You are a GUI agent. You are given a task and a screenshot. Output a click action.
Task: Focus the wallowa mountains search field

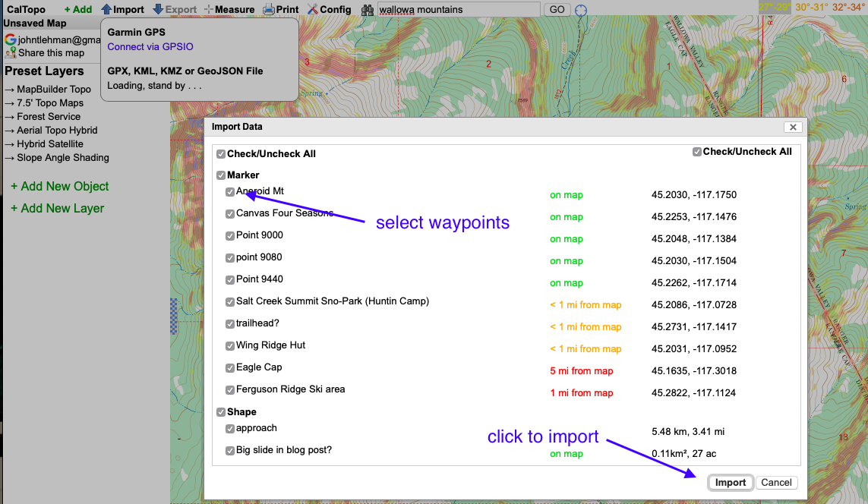point(459,9)
